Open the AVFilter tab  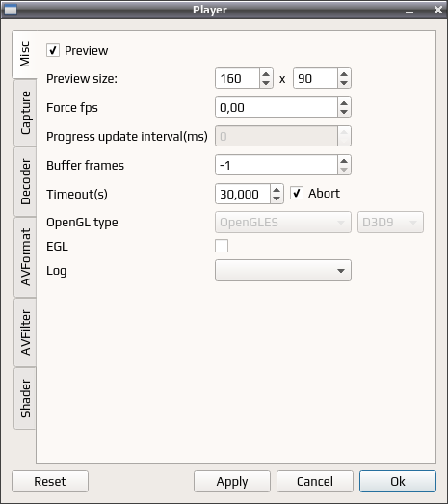pos(25,332)
